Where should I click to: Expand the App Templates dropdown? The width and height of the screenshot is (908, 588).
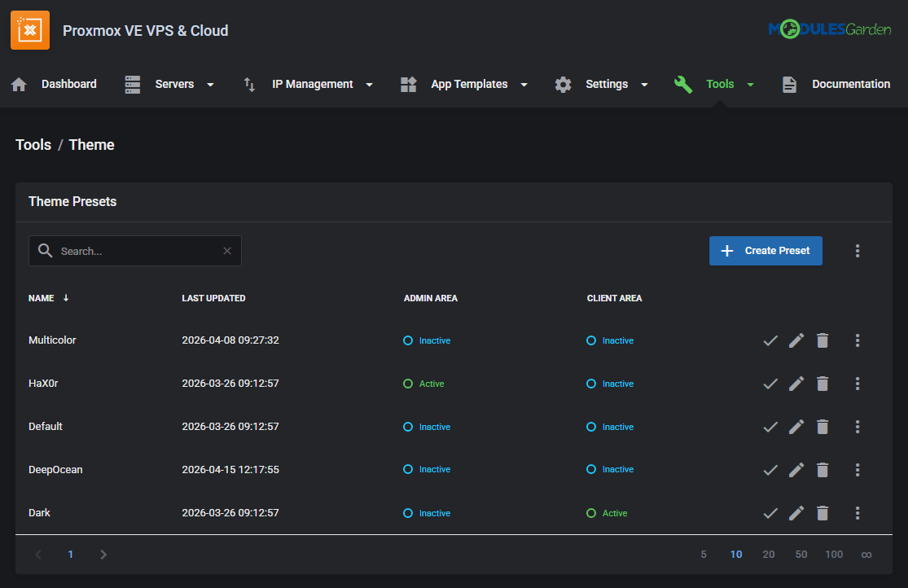pos(524,84)
